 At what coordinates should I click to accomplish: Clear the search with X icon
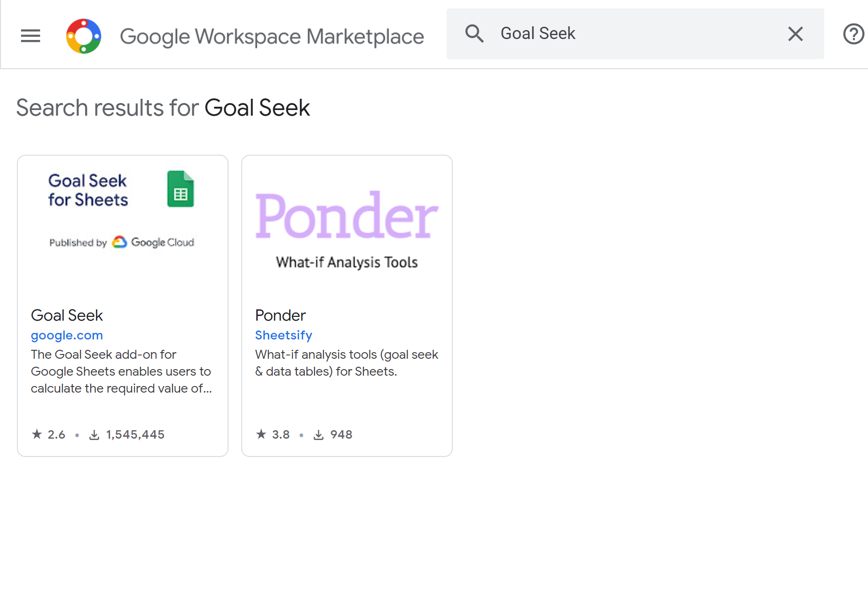tap(795, 34)
